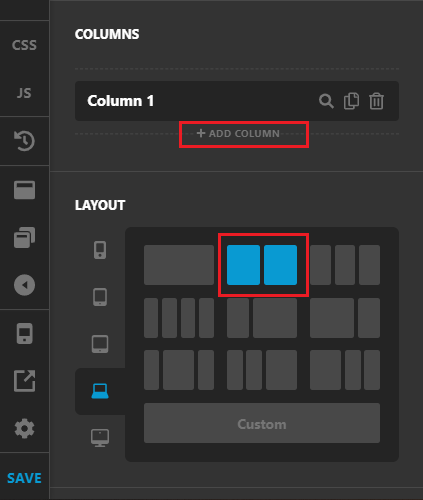Screen dimensions: 423x500
Task: Delete Column 1 with trash icon
Action: (x=376, y=101)
